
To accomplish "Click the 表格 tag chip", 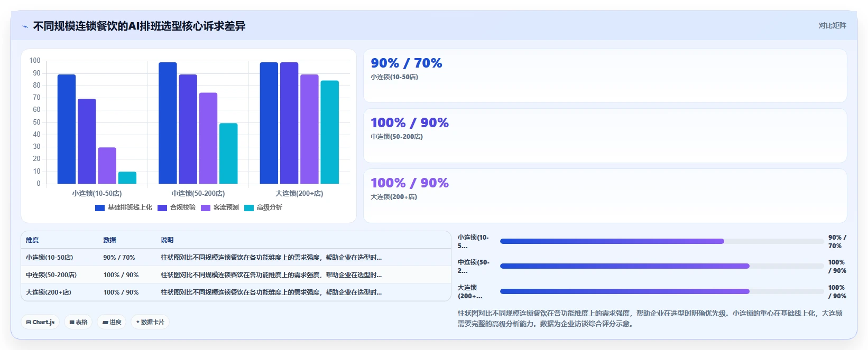I will pos(79,322).
